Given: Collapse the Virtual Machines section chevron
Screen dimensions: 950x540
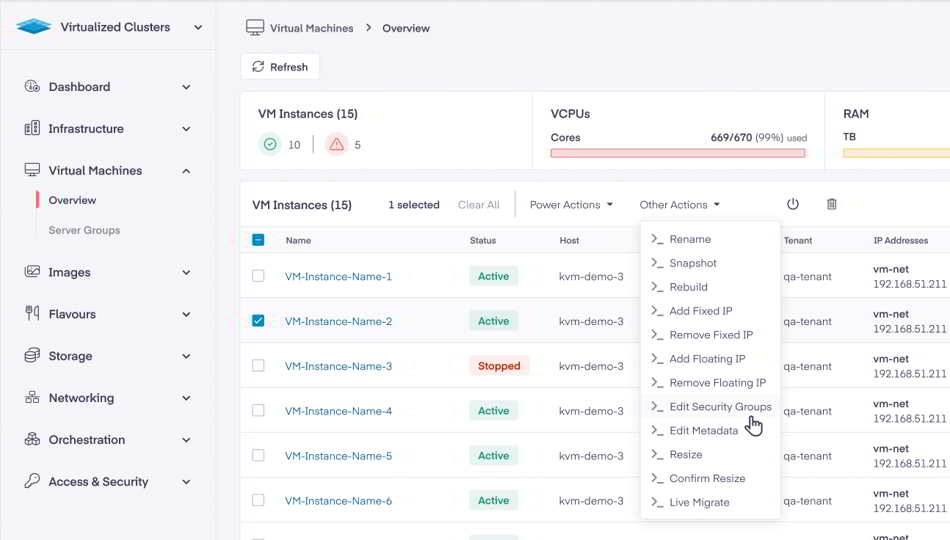Looking at the screenshot, I should coord(186,171).
